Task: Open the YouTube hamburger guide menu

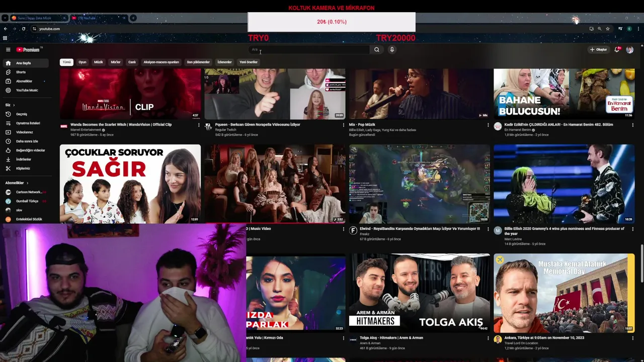Action: pyautogui.click(x=8, y=50)
